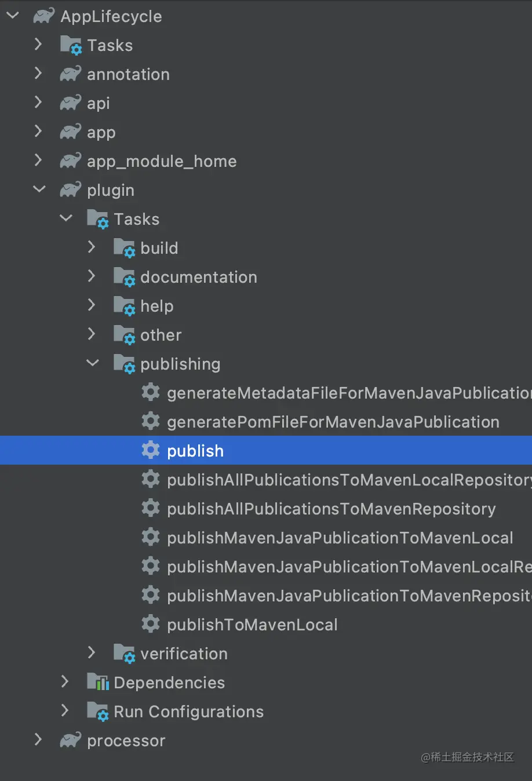Expand the help task group
This screenshot has width=532, height=781.
click(92, 305)
